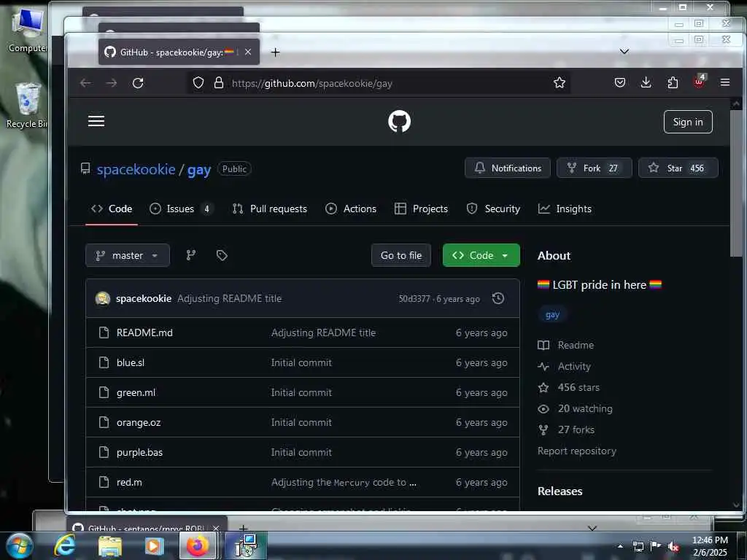The image size is (747, 560).
Task: Open the 456 stars link
Action: point(569,387)
